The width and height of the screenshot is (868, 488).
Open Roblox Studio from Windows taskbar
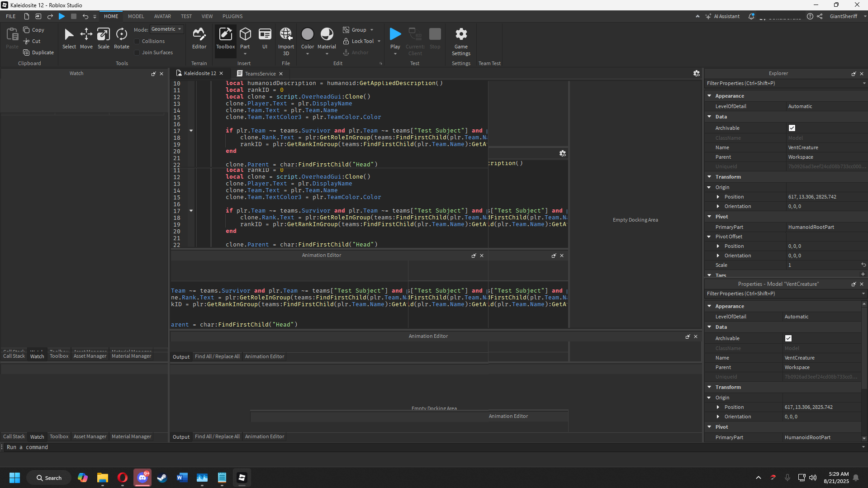(242, 478)
